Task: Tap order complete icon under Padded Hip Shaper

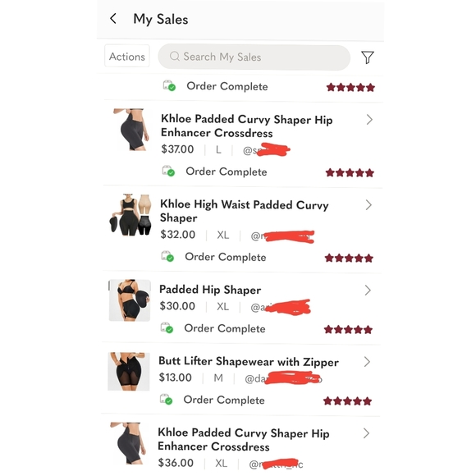Action: tap(167, 327)
